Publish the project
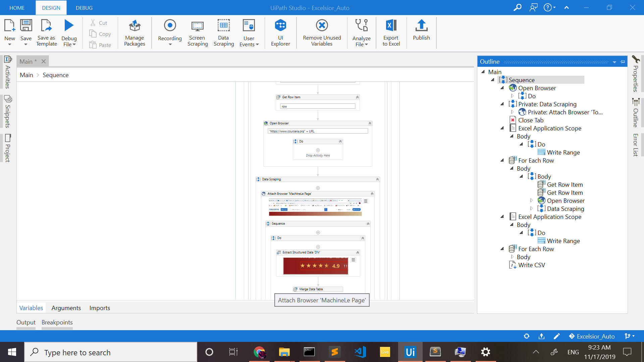Screen dimensions: 644x362 (x=421, y=26)
